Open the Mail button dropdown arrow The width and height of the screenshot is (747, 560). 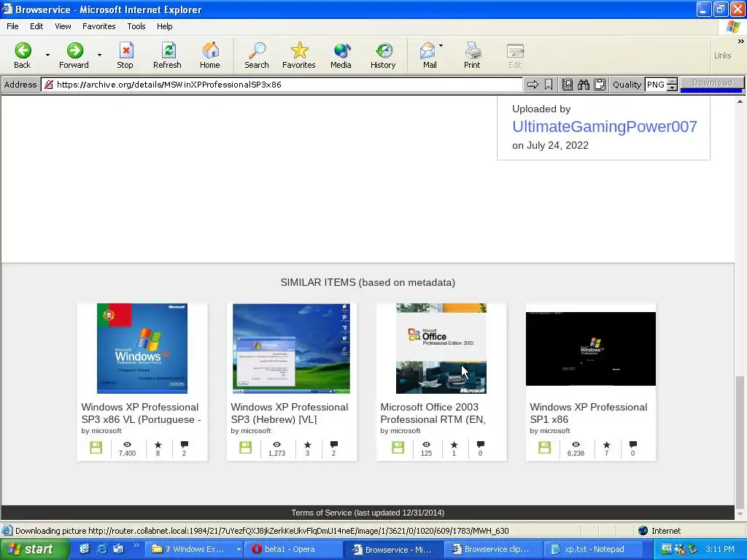coord(441,46)
